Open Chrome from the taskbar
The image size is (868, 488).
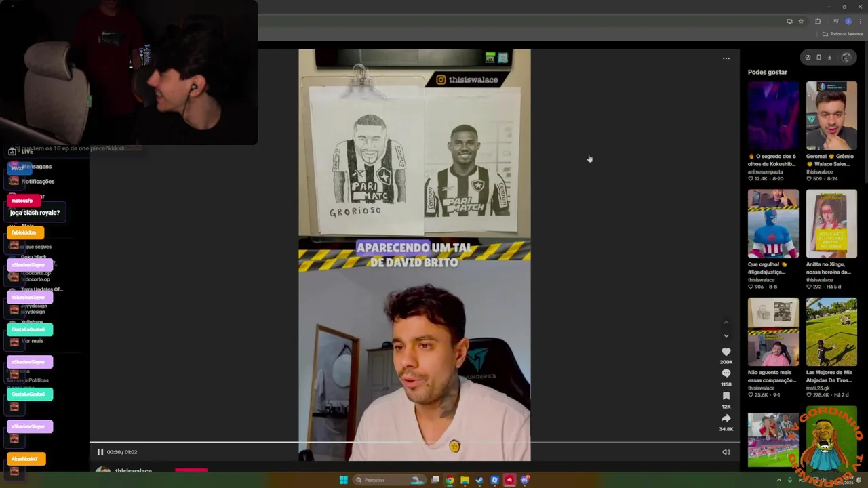450,480
